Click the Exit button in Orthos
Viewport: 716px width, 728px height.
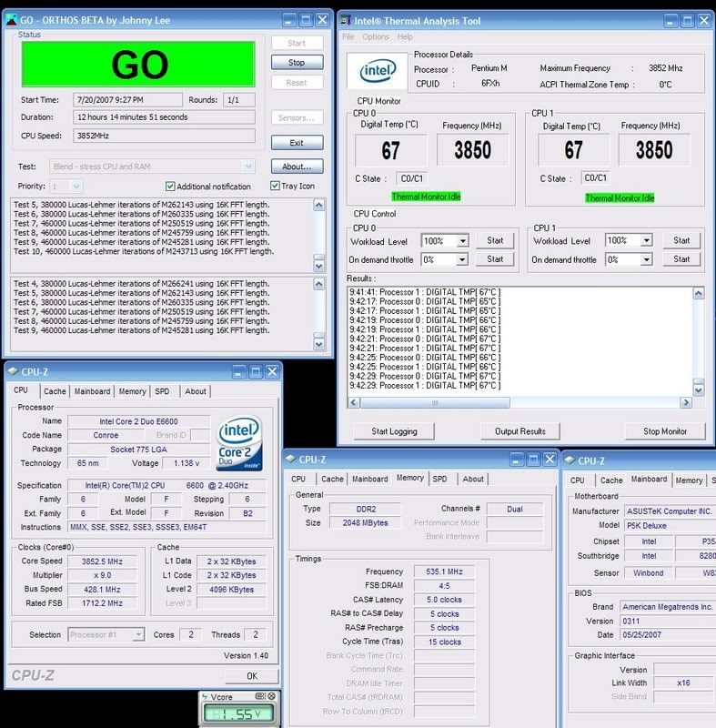coord(297,143)
